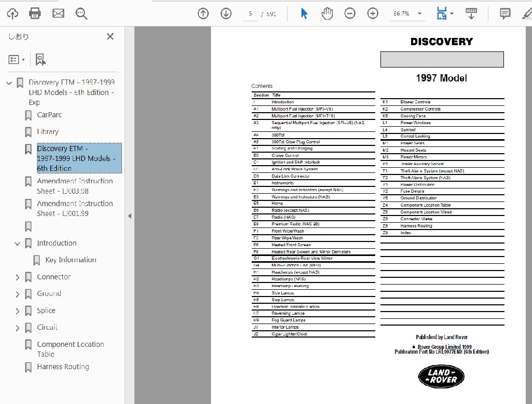Choose the selection arrow tool
This screenshot has width=532, height=404.
(304, 14)
